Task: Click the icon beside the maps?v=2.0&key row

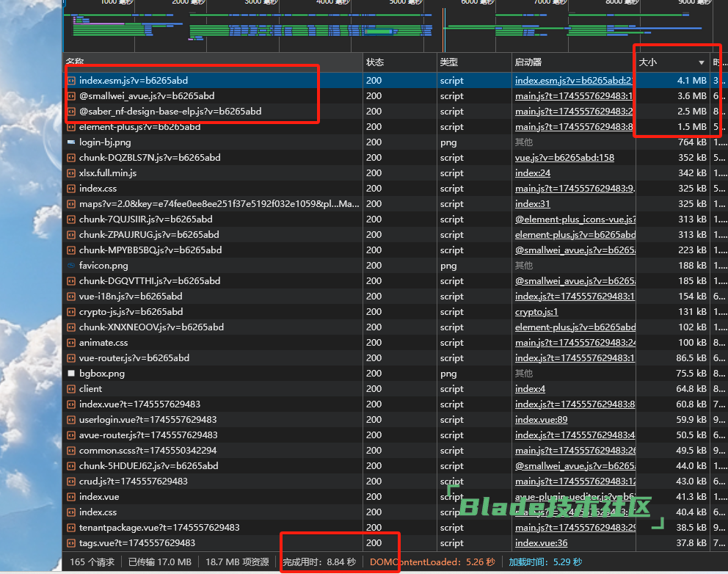Action: click(71, 204)
